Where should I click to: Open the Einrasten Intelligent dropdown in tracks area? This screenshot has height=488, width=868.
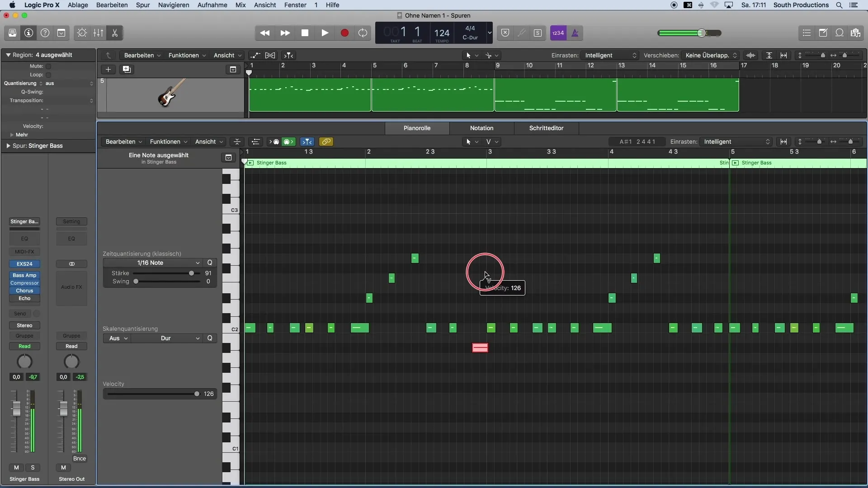tap(610, 56)
